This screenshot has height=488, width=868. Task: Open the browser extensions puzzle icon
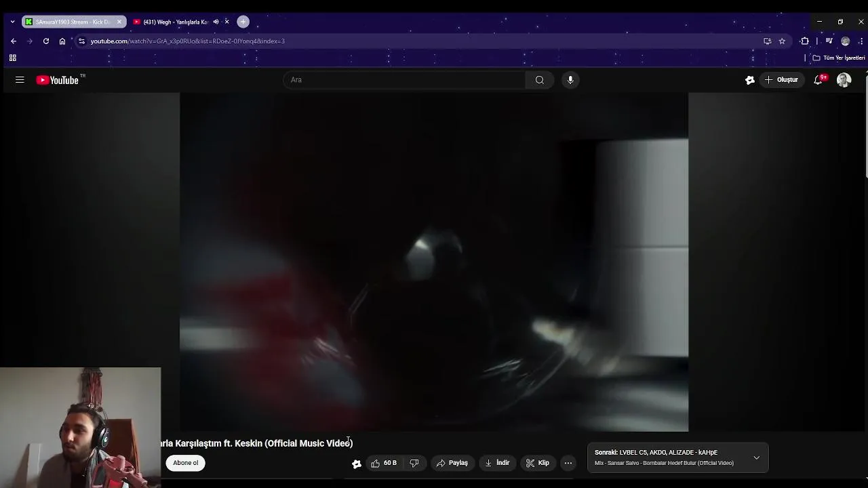click(x=805, y=41)
